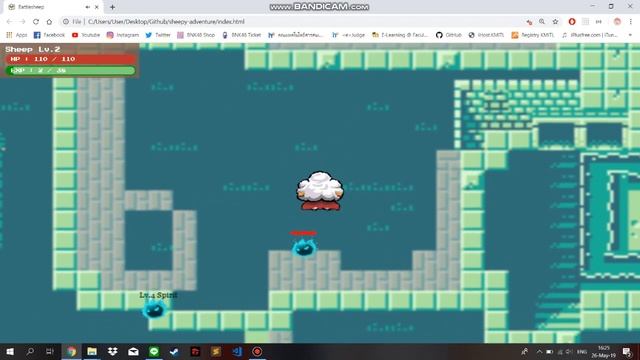Open the Twitter bookmark
Screen dimensions: 640x360
(158, 35)
